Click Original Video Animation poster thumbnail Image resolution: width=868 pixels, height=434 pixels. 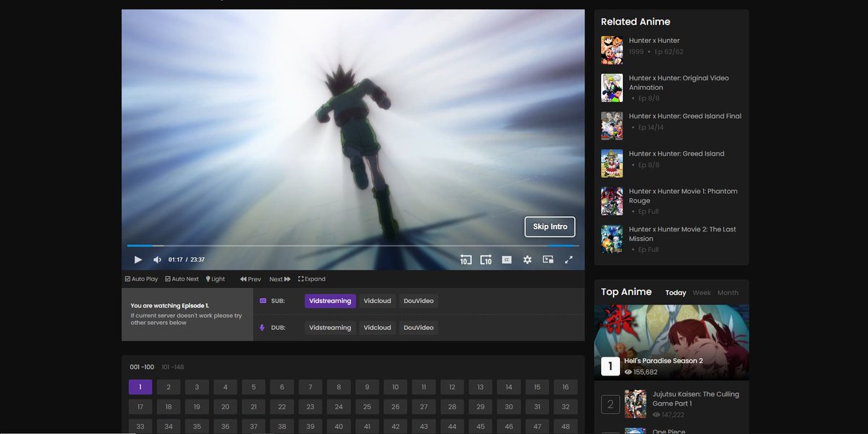[x=612, y=88]
